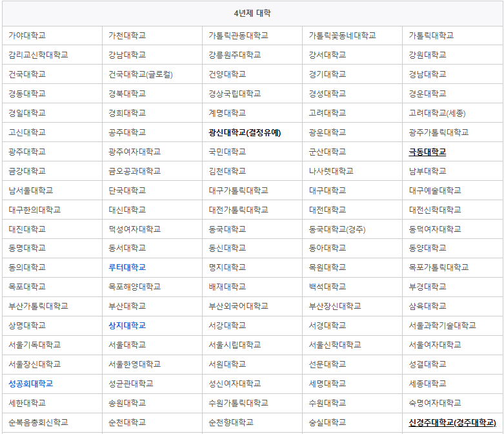Select 금오공과대학교 cell
The image size is (504, 434).
pos(152,171)
